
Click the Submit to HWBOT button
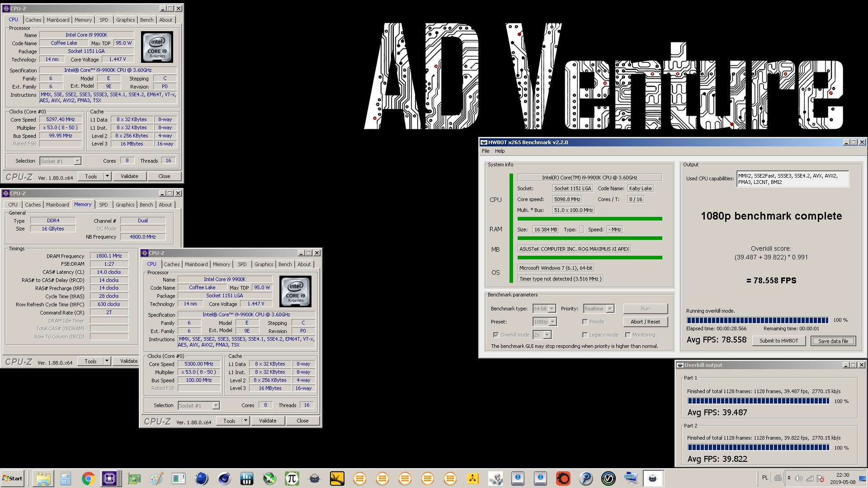pos(778,341)
